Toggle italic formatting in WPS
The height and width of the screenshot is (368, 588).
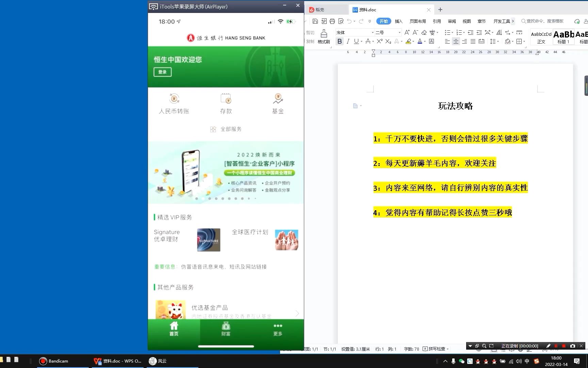348,41
